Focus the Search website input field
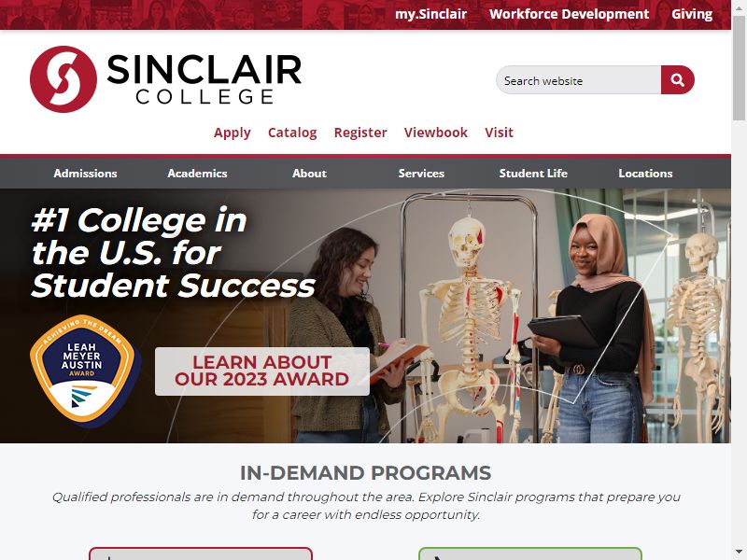The width and height of the screenshot is (747, 560). click(x=578, y=80)
